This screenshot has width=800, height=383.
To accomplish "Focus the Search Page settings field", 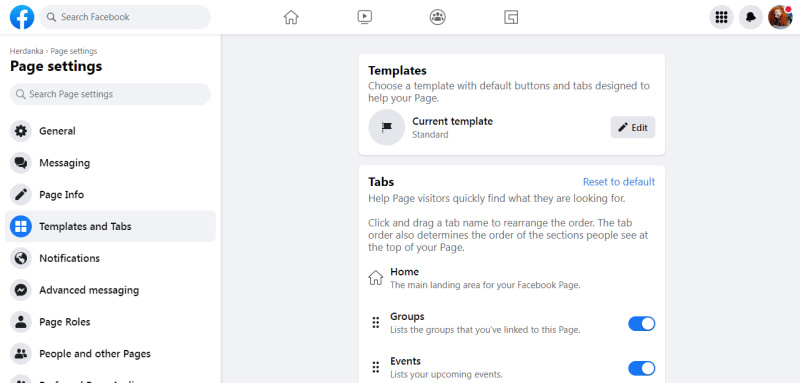I will click(110, 94).
